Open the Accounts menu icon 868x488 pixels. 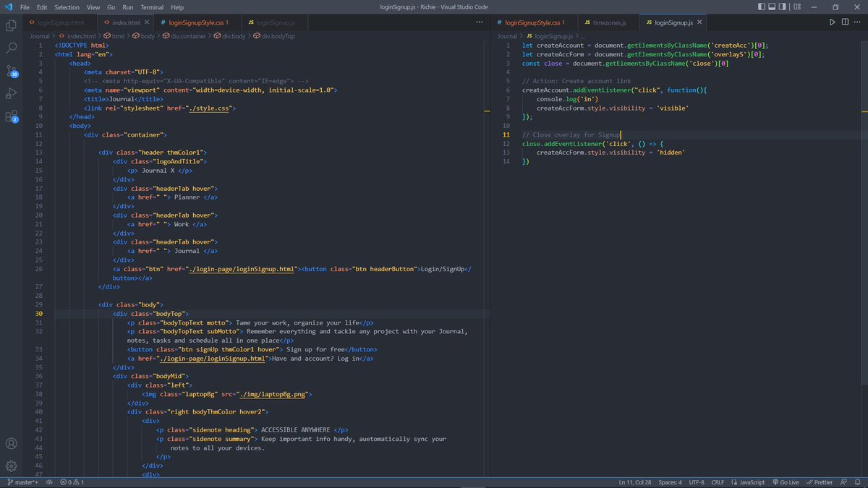12,443
